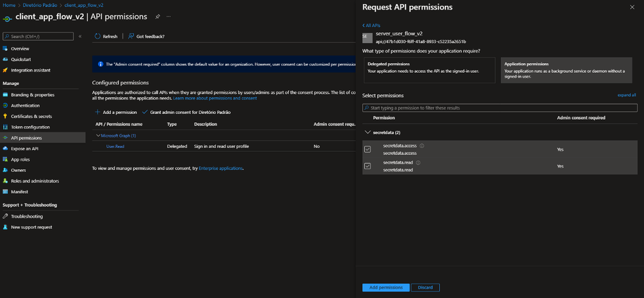Click the Diretório Padrão breadcrumb
The height and width of the screenshot is (298, 644).
pos(40,5)
